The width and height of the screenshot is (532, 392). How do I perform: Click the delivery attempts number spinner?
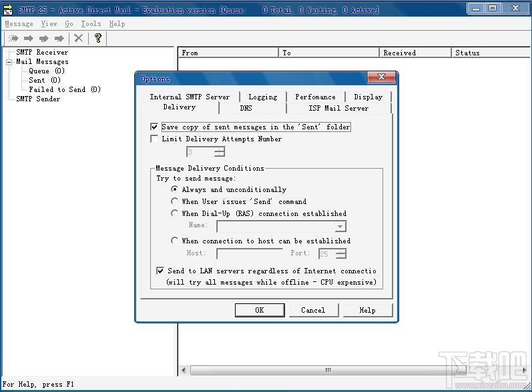(220, 152)
